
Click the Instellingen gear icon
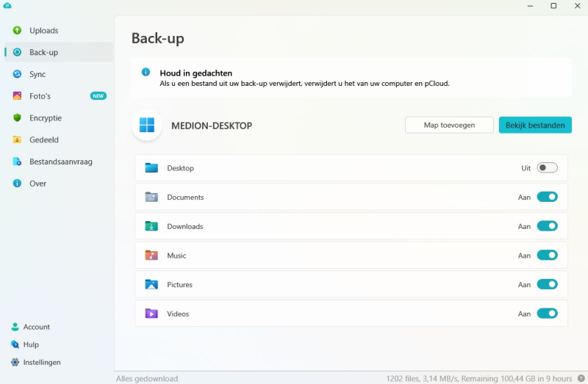pyautogui.click(x=15, y=362)
